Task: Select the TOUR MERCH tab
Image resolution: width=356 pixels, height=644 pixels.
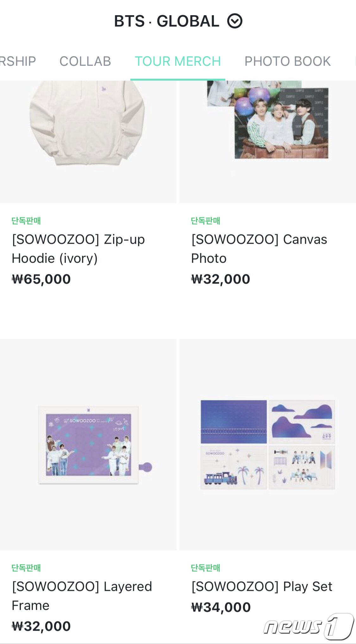Action: [x=178, y=61]
